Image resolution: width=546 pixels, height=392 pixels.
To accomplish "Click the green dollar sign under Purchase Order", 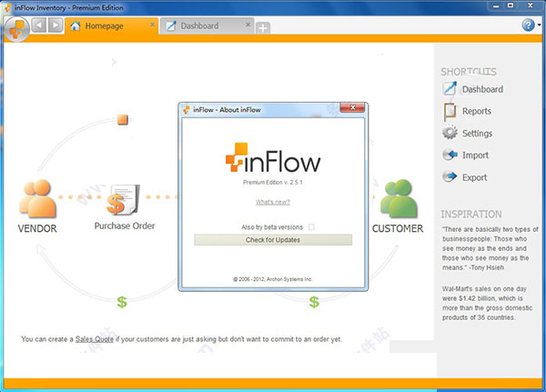I will [x=122, y=302].
